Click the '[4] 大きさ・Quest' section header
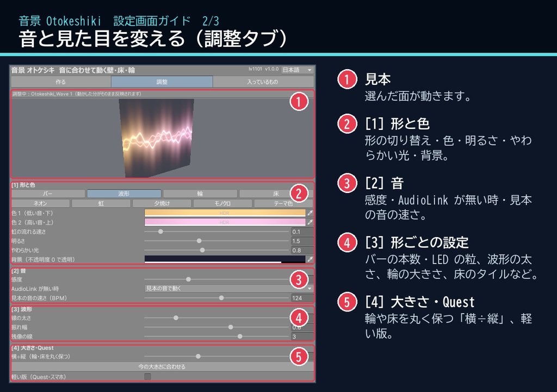 33,347
